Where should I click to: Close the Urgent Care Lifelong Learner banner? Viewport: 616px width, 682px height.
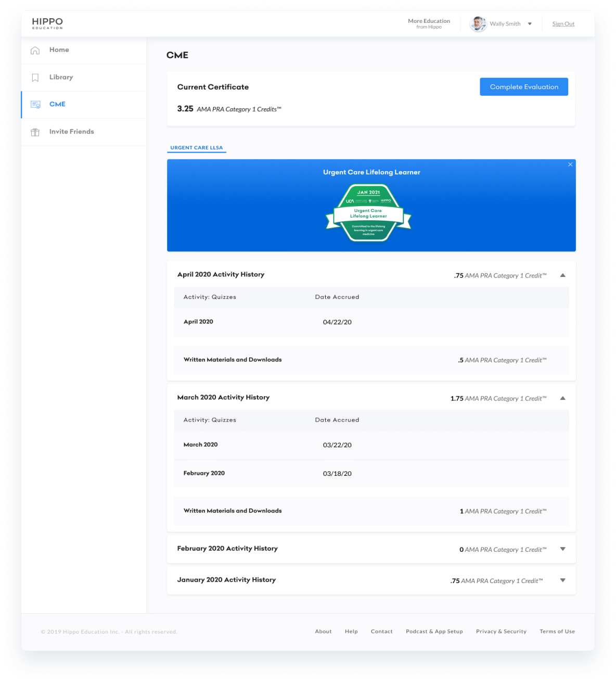click(570, 165)
